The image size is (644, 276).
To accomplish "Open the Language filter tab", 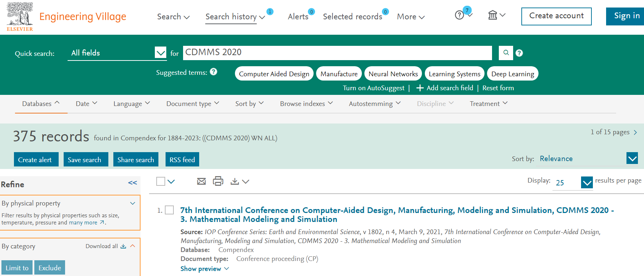I will [x=132, y=103].
